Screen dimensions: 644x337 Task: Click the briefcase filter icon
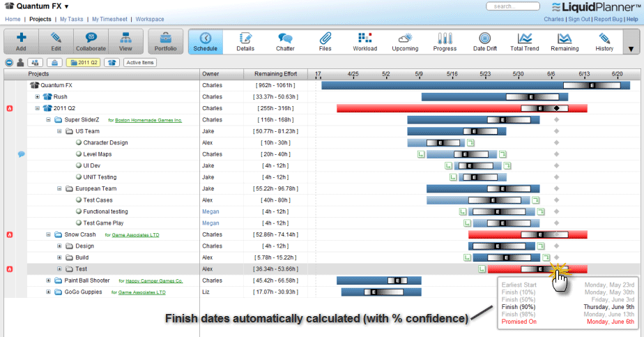click(54, 63)
